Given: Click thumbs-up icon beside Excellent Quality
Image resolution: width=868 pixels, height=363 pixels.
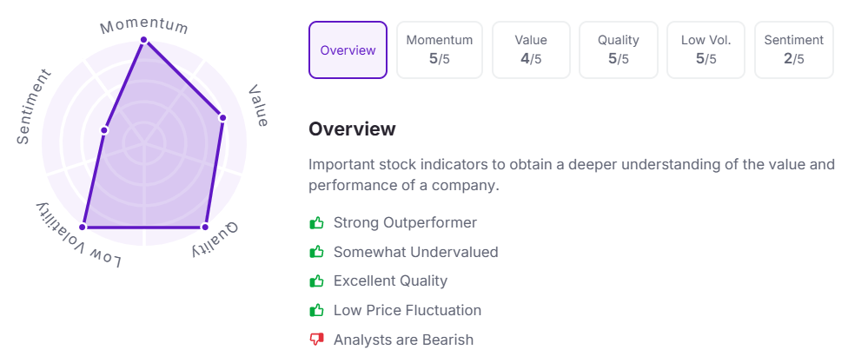Looking at the screenshot, I should (316, 281).
